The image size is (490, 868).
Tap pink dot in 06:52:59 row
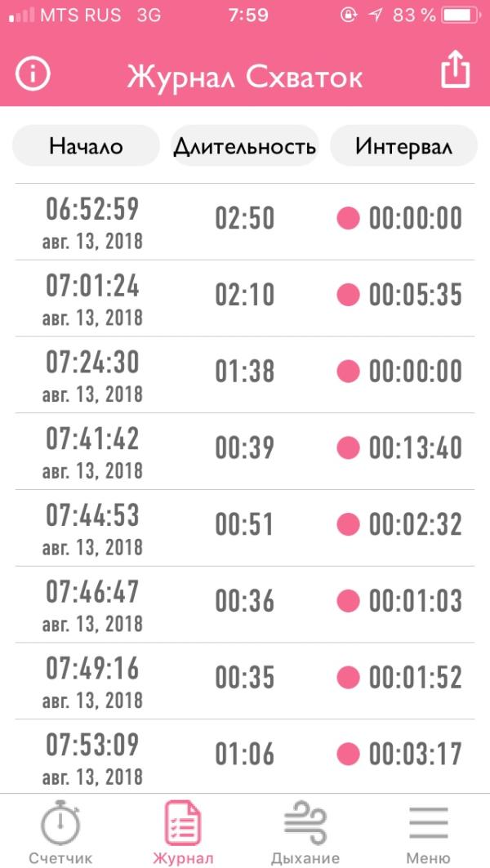tap(348, 217)
